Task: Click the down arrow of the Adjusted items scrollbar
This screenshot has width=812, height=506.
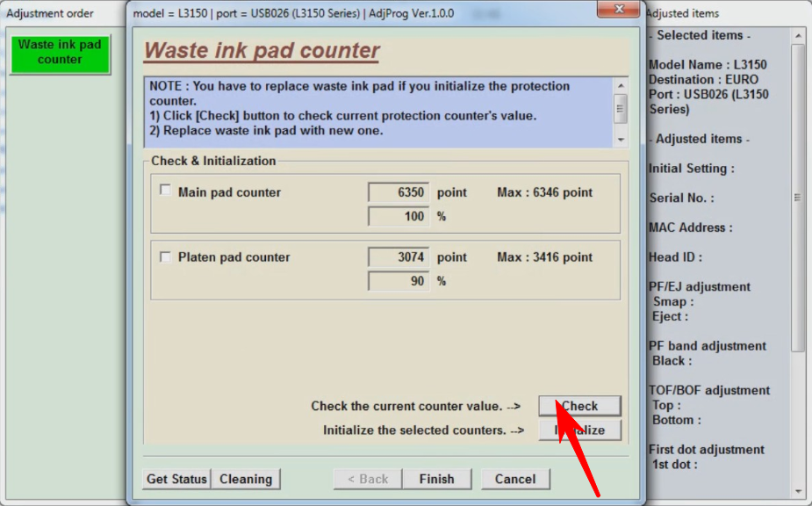Action: tap(797, 491)
